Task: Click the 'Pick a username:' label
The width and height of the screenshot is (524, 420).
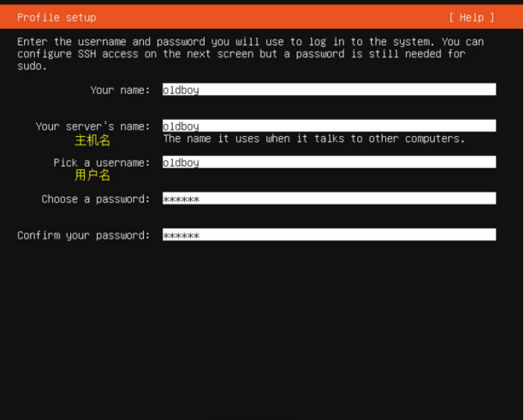Action: coord(102,163)
